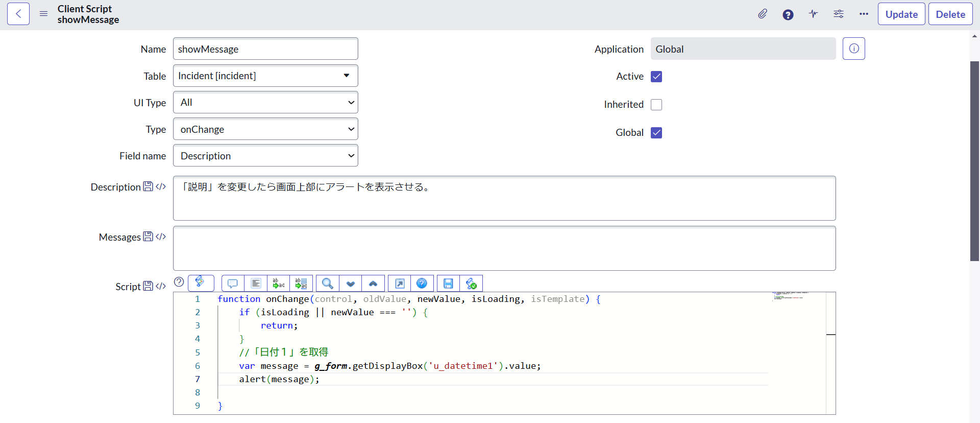Click the save disk icon in script toolbar
Viewport: 980px width, 423px height.
click(448, 284)
